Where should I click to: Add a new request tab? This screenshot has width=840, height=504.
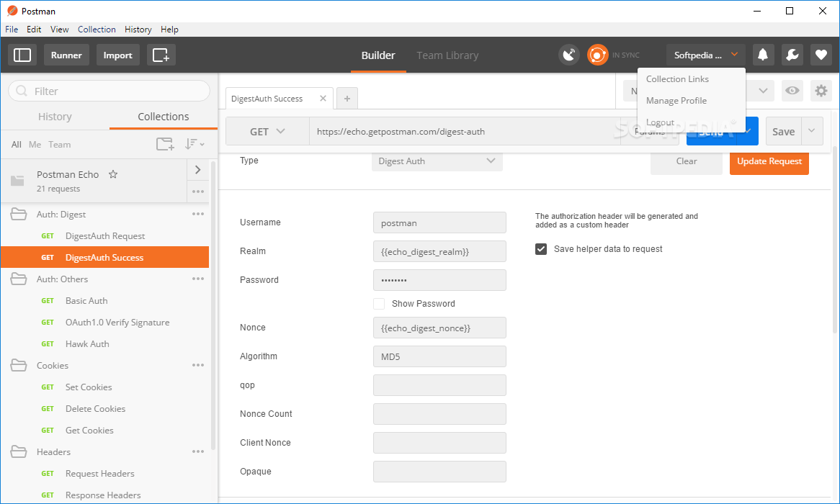[x=347, y=99]
